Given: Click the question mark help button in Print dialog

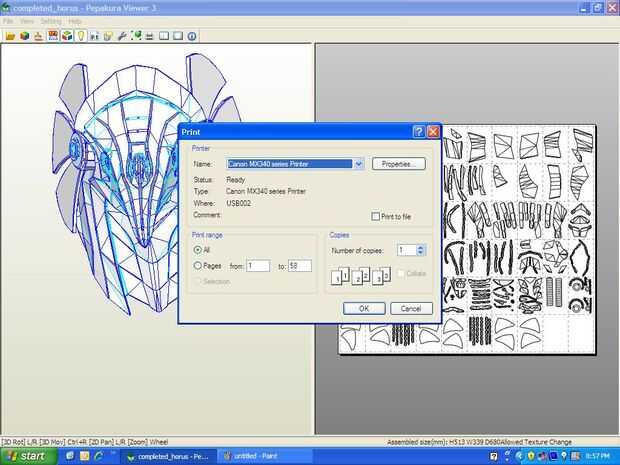Looking at the screenshot, I should click(418, 132).
